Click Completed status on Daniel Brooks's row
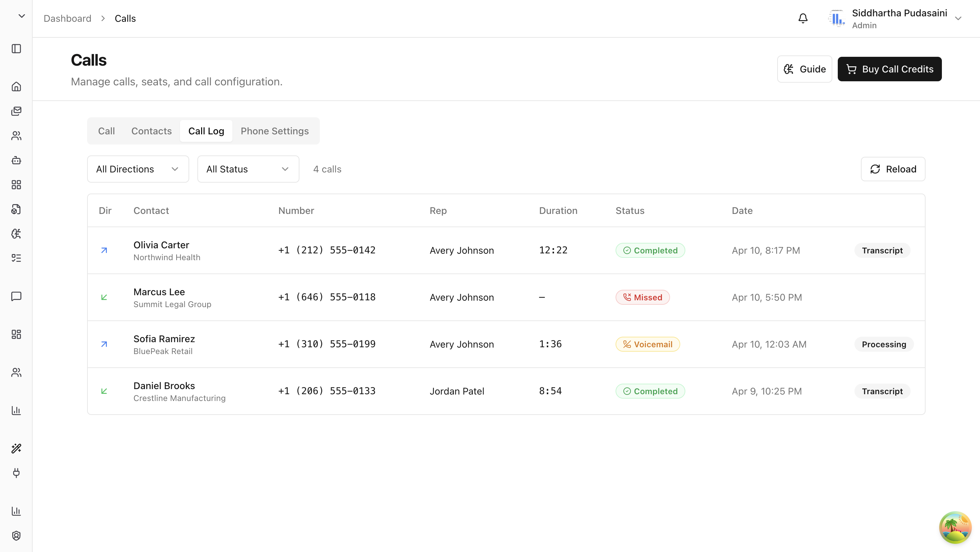 coord(650,391)
